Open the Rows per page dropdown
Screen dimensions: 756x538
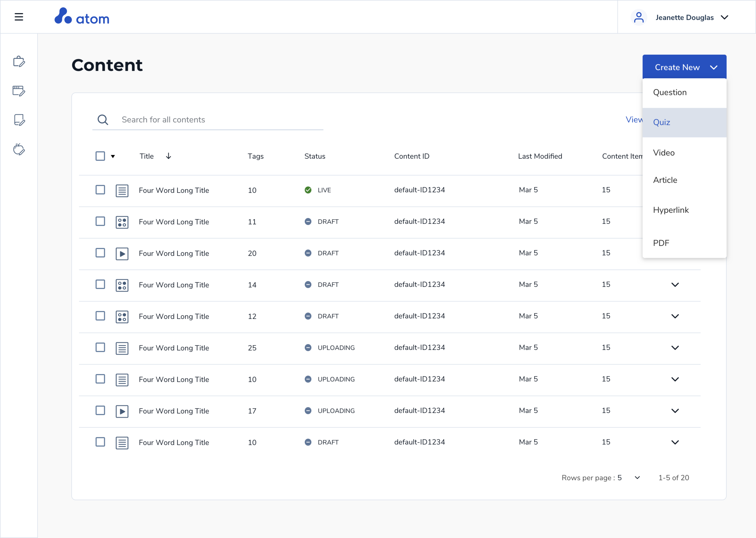click(x=637, y=478)
